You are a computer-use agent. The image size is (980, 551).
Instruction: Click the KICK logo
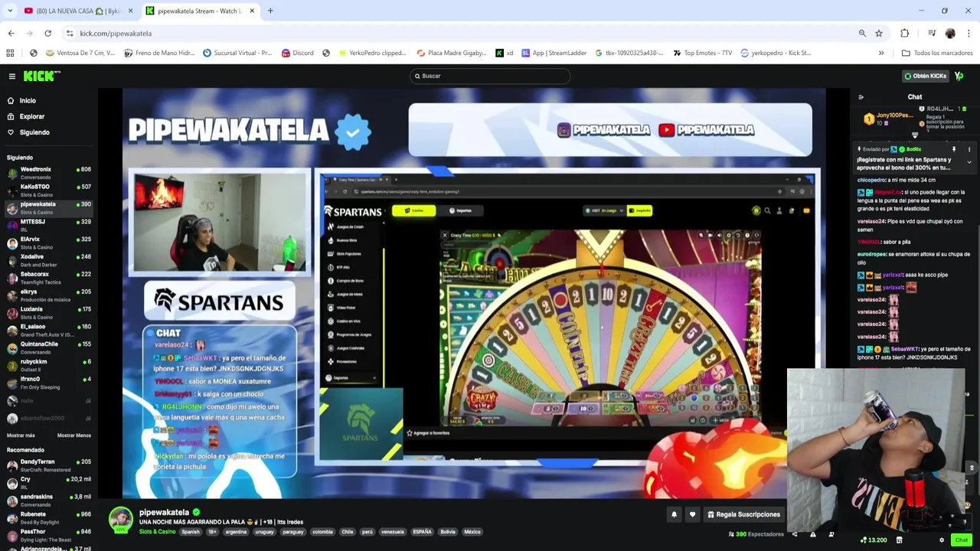click(41, 76)
